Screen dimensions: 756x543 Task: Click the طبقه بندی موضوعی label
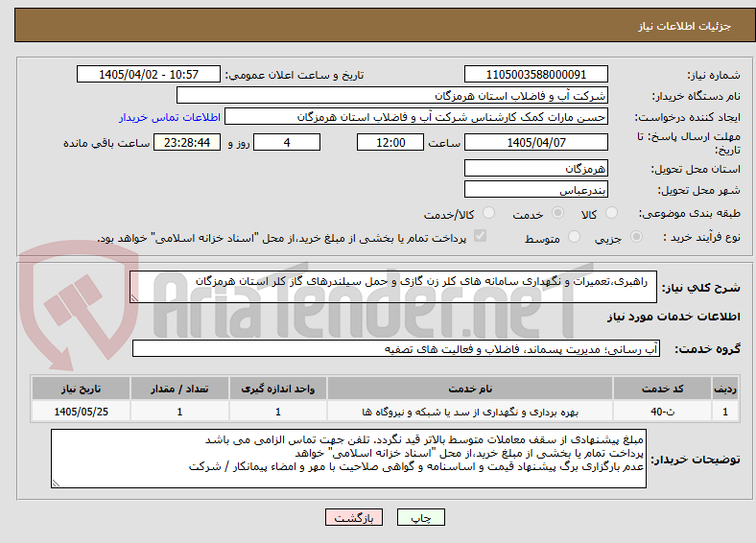click(690, 213)
